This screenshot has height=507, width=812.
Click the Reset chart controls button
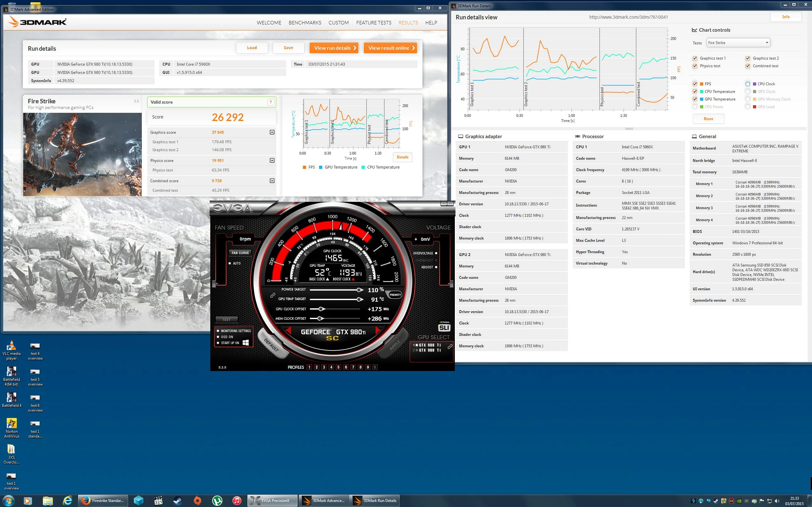[708, 119]
